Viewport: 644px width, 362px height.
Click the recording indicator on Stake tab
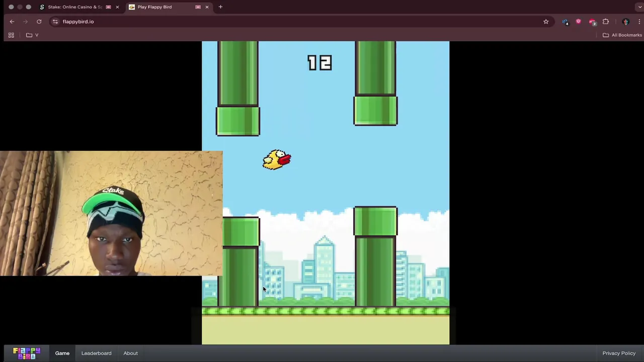pos(108,7)
